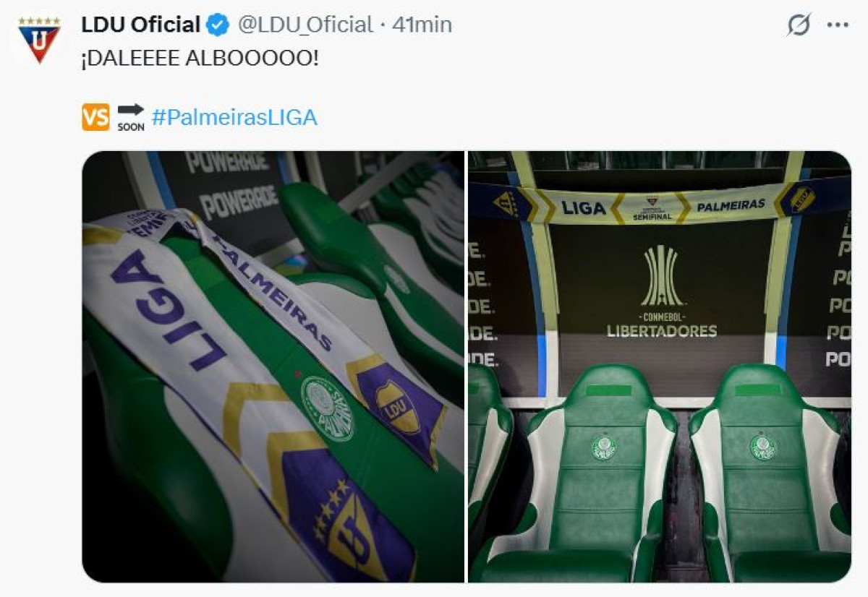This screenshot has width=868, height=597.
Task: Click the orange VS emoji icon
Action: click(95, 117)
